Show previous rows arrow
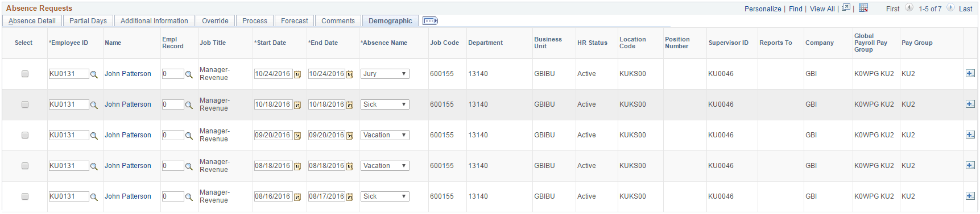The width and height of the screenshot is (980, 214). pos(909,8)
